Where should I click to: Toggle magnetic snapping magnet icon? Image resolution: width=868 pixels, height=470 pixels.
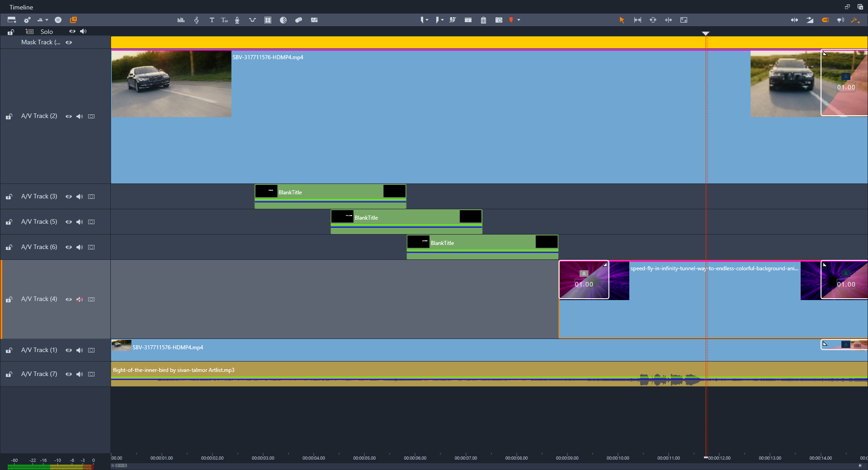tap(825, 20)
